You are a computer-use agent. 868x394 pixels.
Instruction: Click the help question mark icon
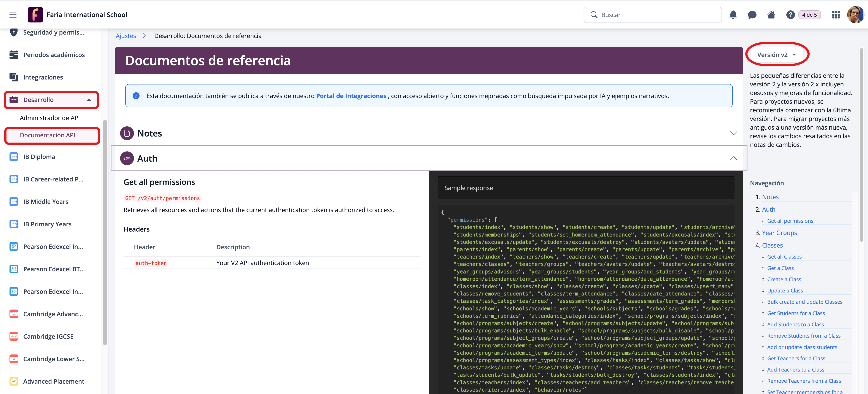[790, 15]
